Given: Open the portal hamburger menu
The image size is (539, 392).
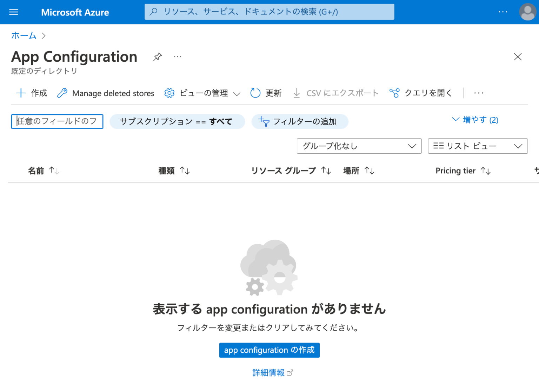Looking at the screenshot, I should point(13,12).
